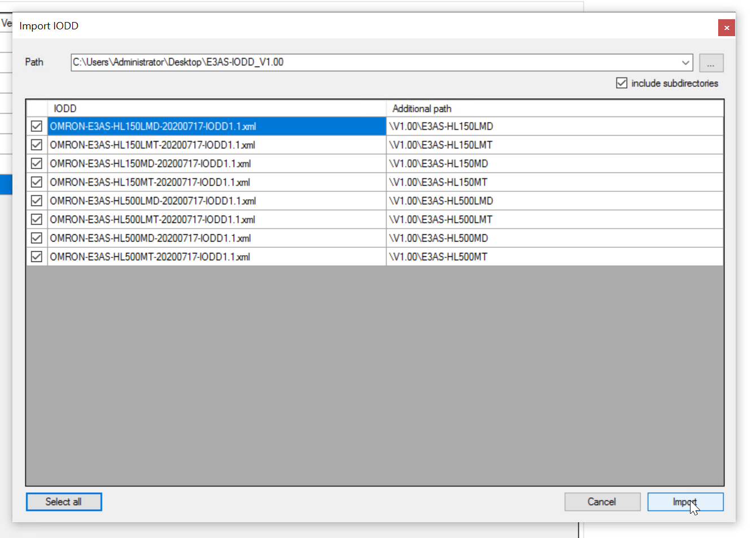Toggle checkbox for OMRON-E3AS-HL500LMD row

37,201
